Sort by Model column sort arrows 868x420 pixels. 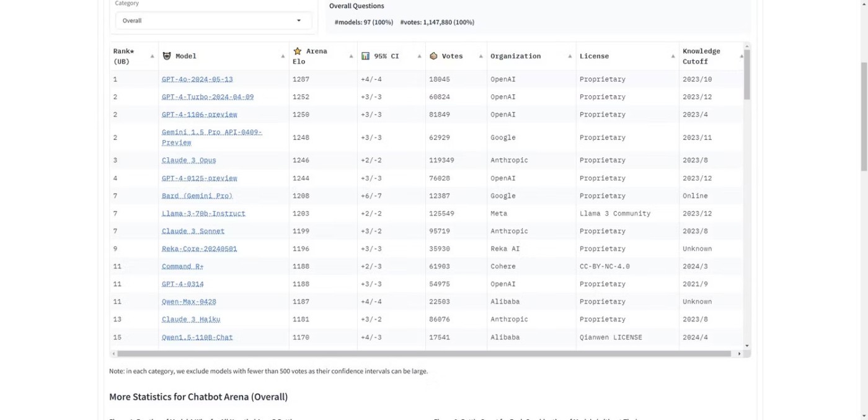tap(283, 56)
